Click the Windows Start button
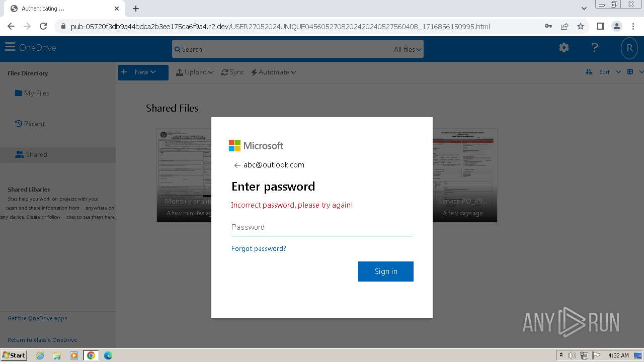Viewport: 644px width, 362px height. point(14,355)
